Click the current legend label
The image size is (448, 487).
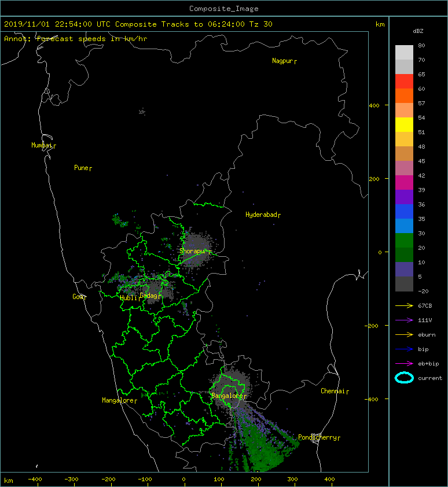[x=430, y=378]
